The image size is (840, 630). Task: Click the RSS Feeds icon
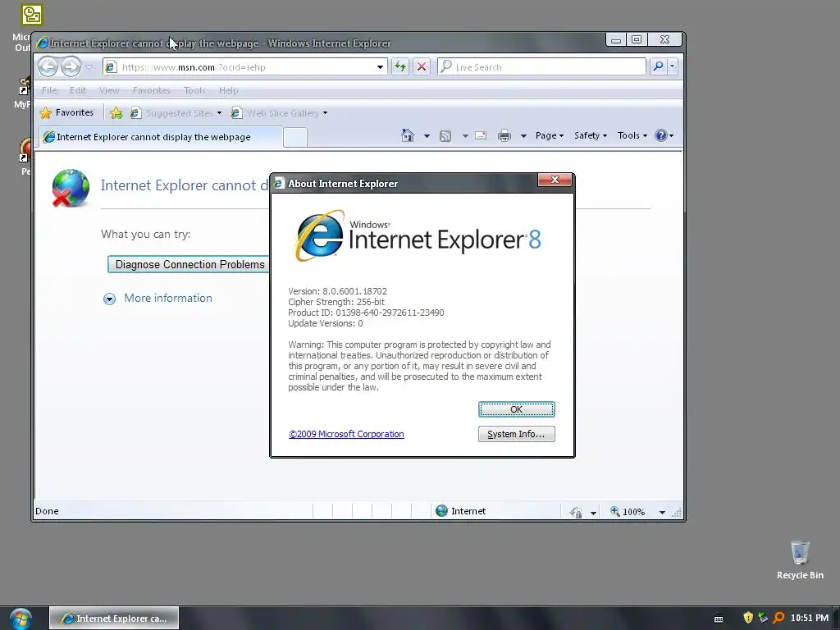445,136
